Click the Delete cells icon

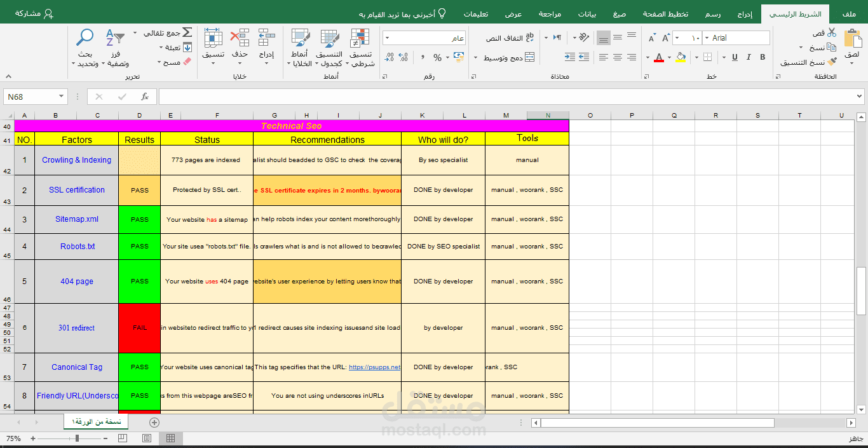(x=240, y=38)
